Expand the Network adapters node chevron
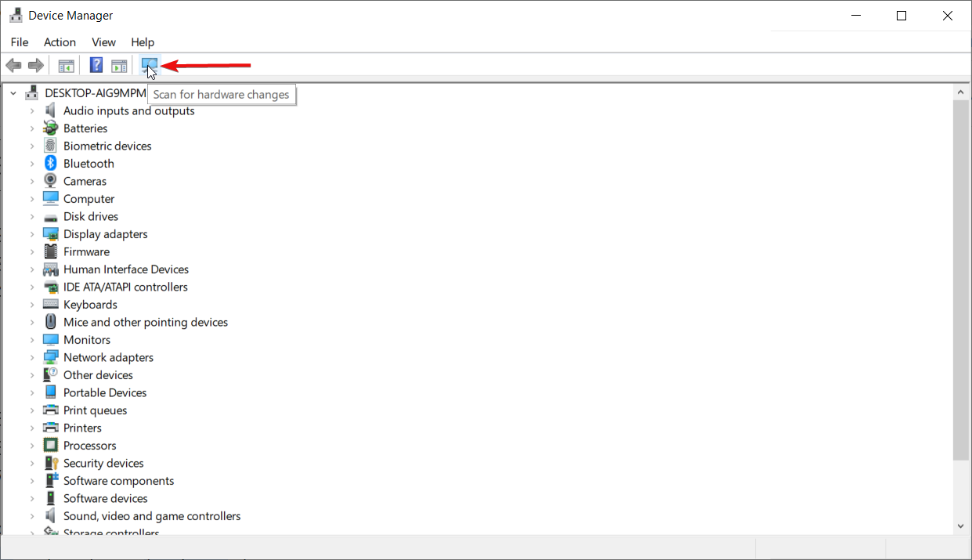This screenshot has height=560, width=972. (x=32, y=357)
